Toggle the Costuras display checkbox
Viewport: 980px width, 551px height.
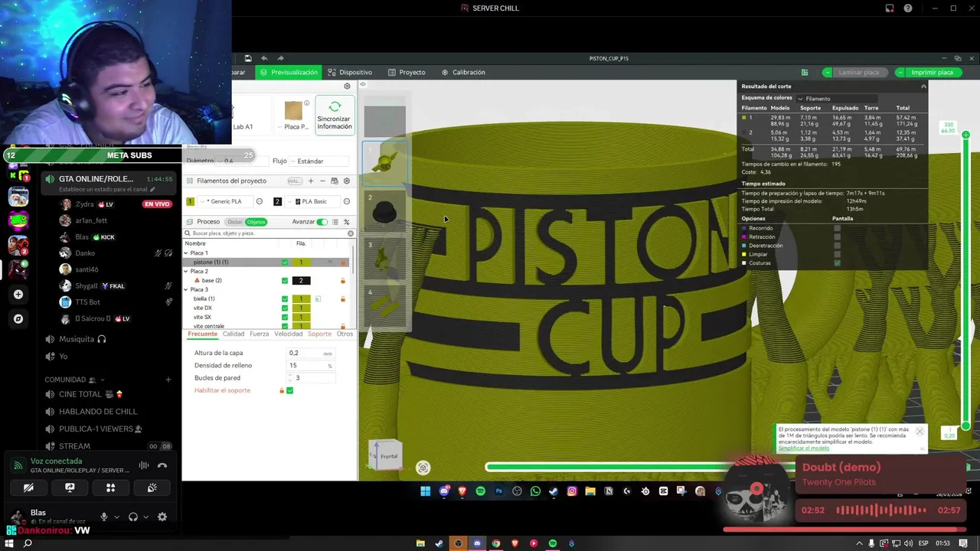pyautogui.click(x=837, y=263)
